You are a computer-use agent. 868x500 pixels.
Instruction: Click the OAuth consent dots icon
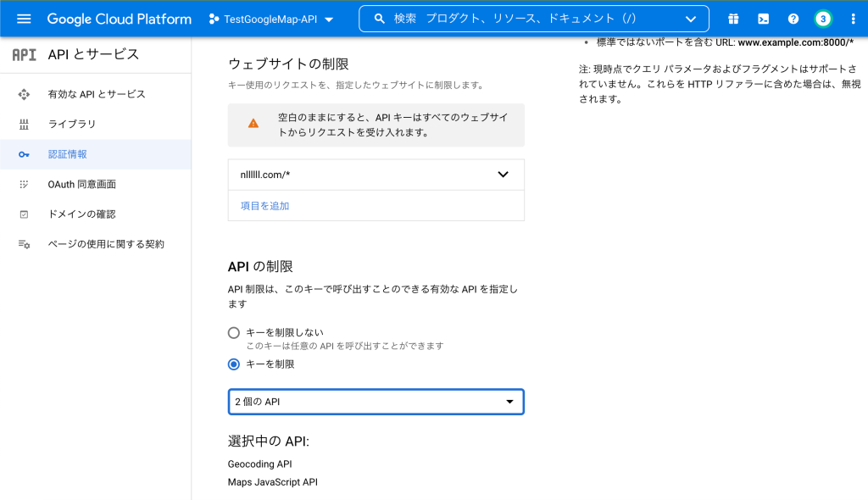click(x=24, y=185)
